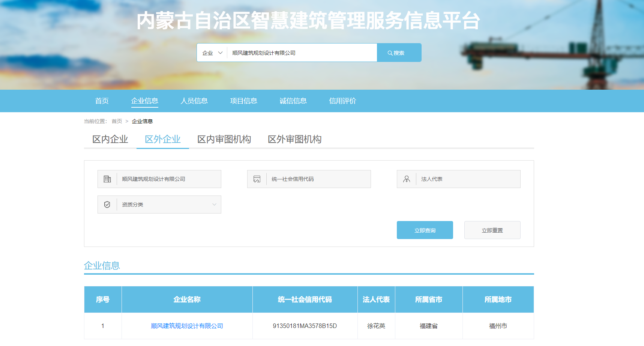Select credit code 91350181MA3578B15D cell
This screenshot has height=346, width=644.
[305, 326]
